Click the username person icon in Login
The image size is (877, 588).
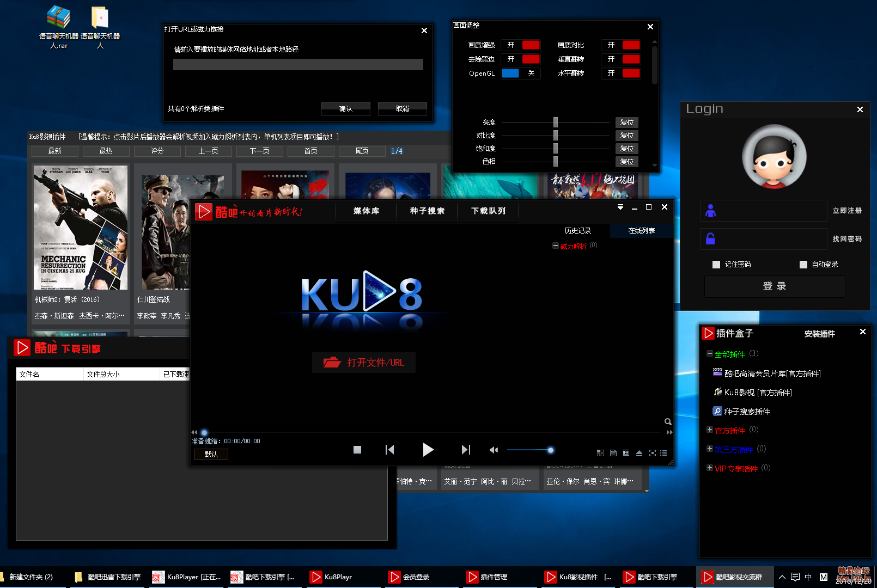point(711,211)
